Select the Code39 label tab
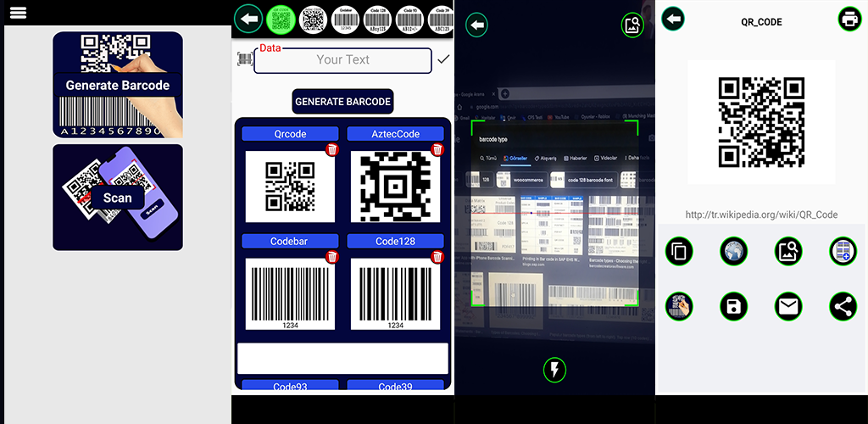The height and width of the screenshot is (424, 868). click(x=395, y=386)
